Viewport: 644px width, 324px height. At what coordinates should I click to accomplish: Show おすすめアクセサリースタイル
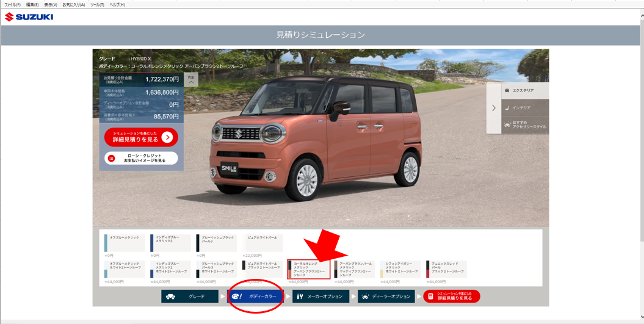point(525,125)
